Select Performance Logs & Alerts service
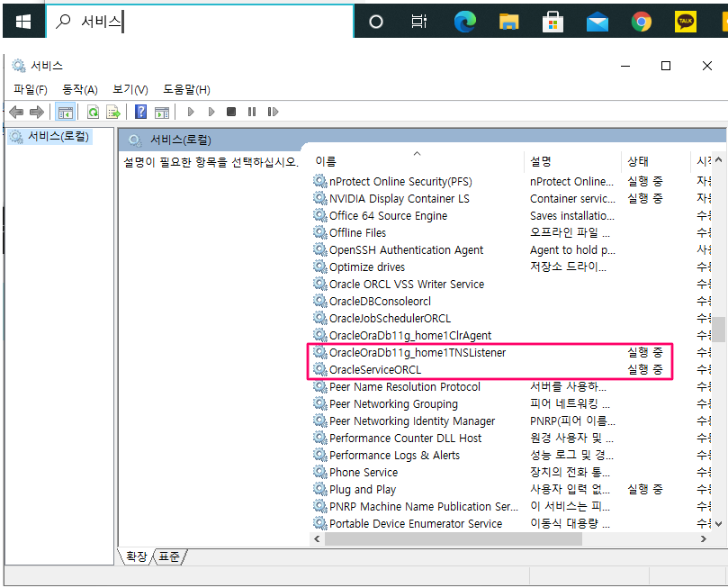The image size is (728, 588). click(x=395, y=456)
